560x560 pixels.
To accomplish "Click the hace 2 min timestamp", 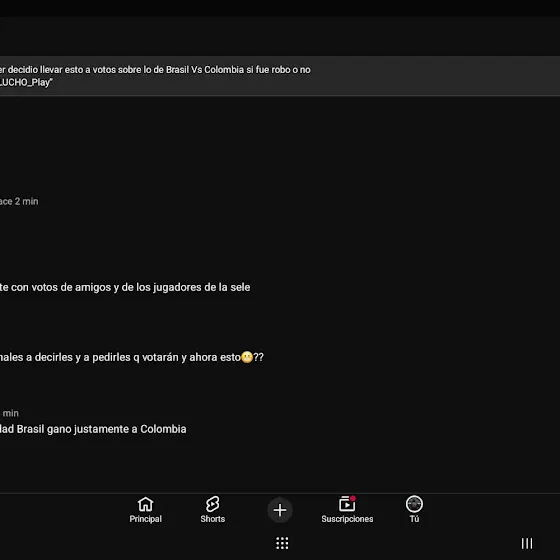I will (x=19, y=201).
